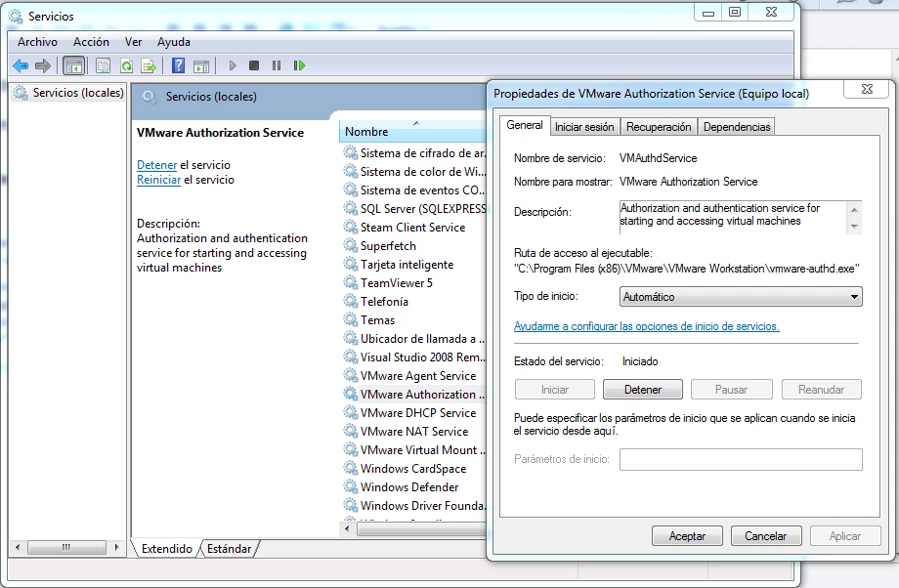Open the Acción menu

91,42
